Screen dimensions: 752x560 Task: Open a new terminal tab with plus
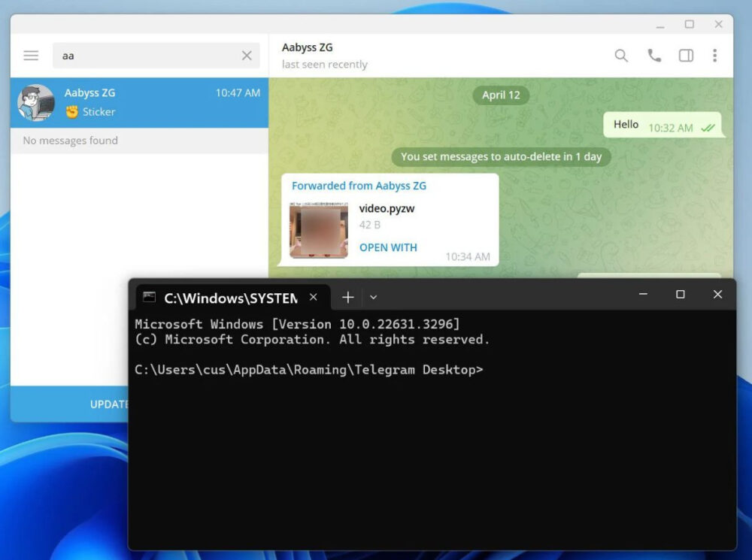pos(347,297)
